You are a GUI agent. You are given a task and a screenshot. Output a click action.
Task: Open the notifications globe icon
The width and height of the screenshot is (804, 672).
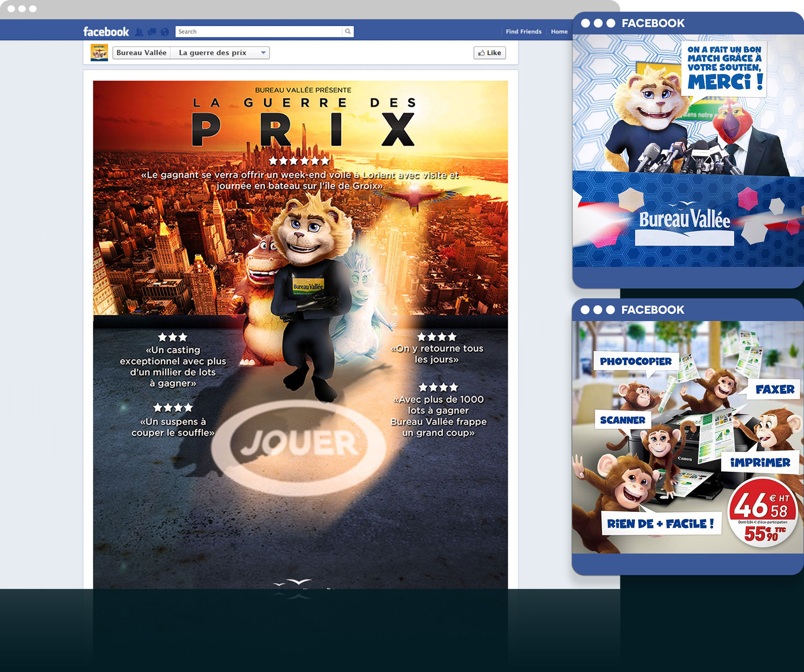point(165,32)
